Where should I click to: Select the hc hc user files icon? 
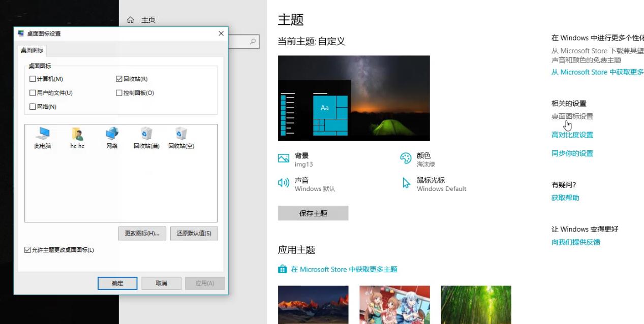[x=77, y=134]
